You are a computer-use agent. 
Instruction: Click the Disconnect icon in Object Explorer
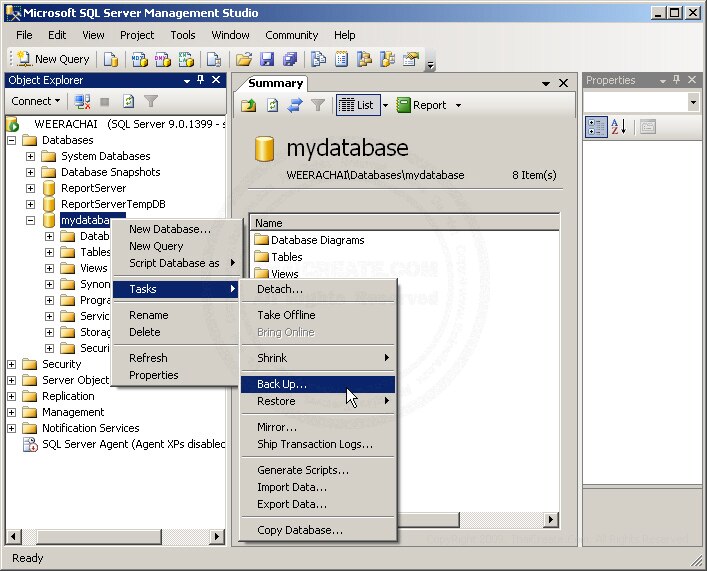coord(82,101)
